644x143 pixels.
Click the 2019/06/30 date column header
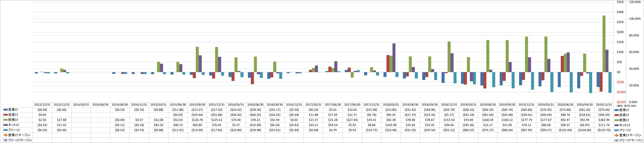tap(488, 105)
